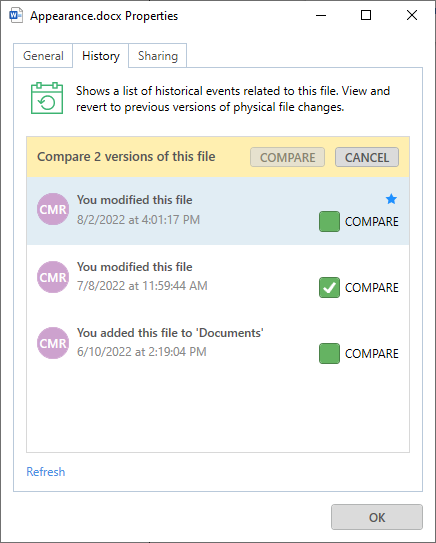Click CMR avatar for 6/10/2022 entry
Screen dimensions: 436x543
click(53, 343)
